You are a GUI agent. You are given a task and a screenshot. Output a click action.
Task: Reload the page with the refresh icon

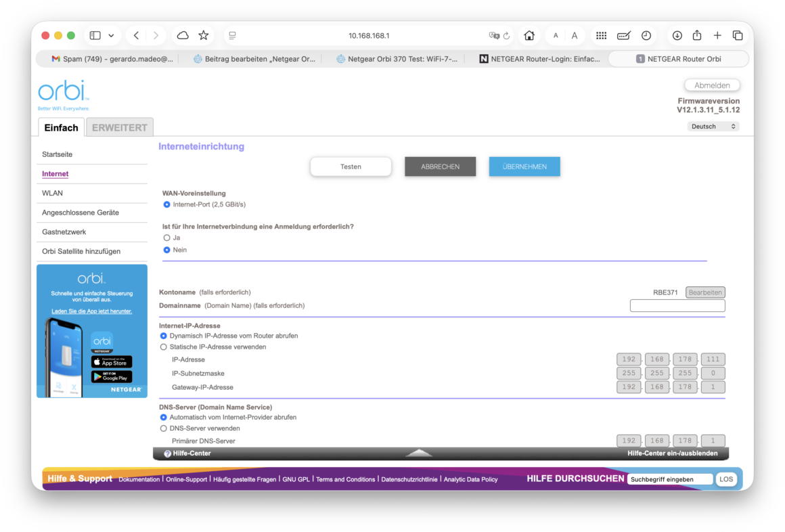click(507, 36)
